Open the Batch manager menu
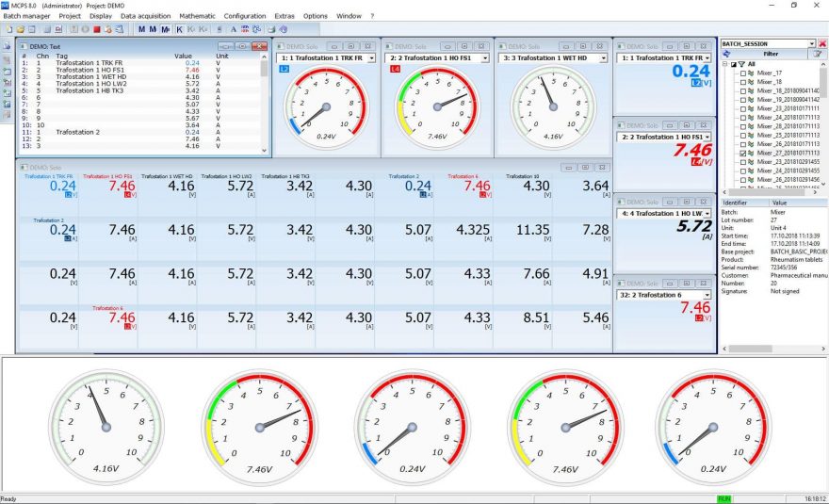The image size is (829, 504). (26, 16)
